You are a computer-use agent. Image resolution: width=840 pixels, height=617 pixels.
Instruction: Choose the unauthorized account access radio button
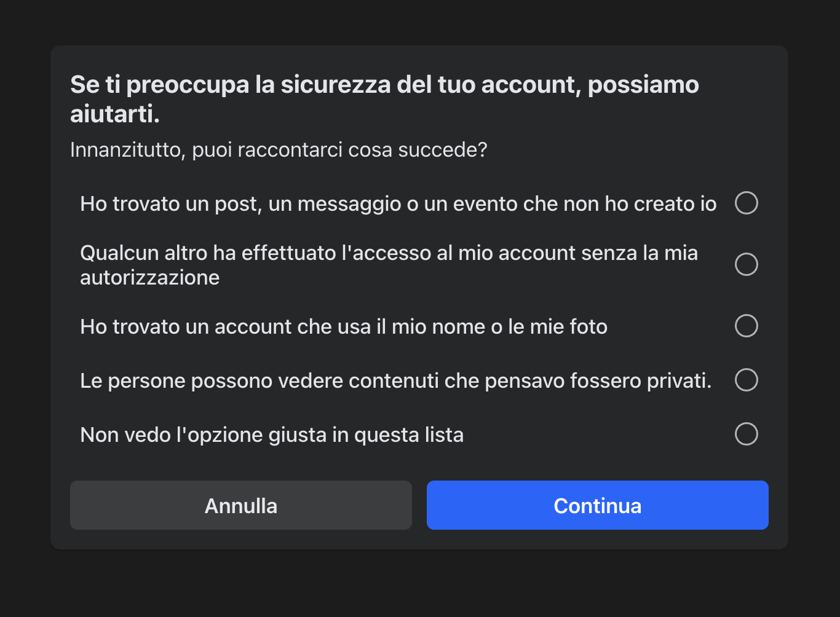pyautogui.click(x=746, y=264)
